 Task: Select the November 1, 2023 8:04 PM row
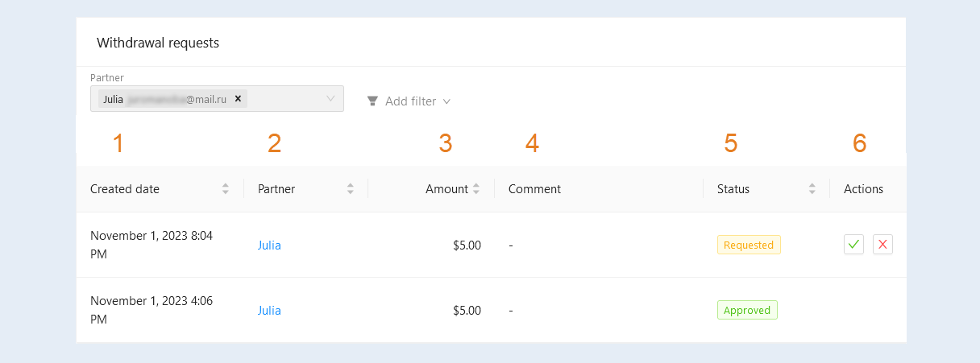click(x=492, y=245)
